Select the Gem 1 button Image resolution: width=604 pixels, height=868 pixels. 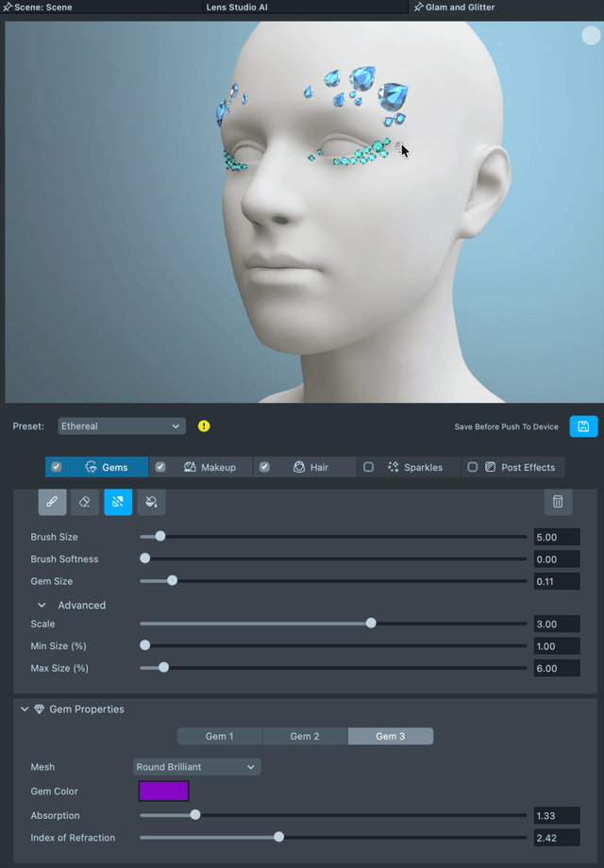click(x=219, y=736)
